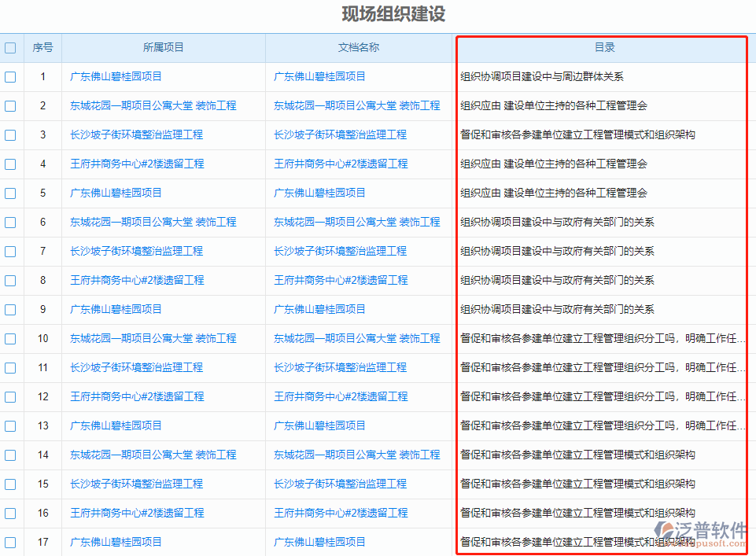Image resolution: width=756 pixels, height=556 pixels.
Task: Toggle the select-all checkbox in the header
Action: tap(10, 47)
